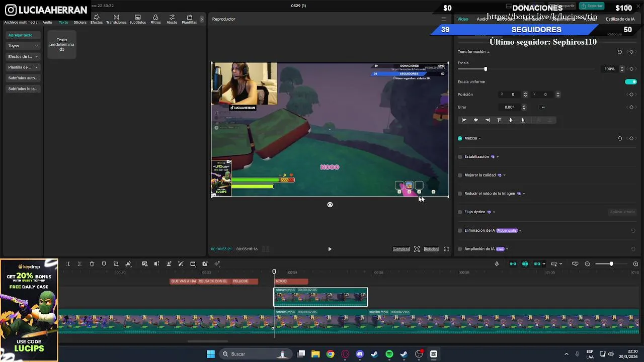Delete the selected clip with trash icon
644x362 pixels.
click(92, 264)
